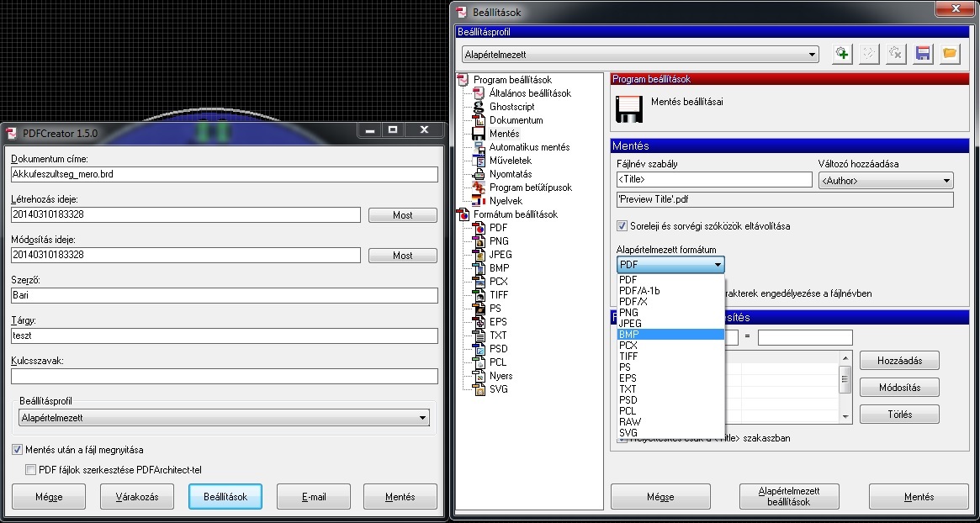Image resolution: width=980 pixels, height=523 pixels.
Task: Toggle Sorelejі és sorvégi szóközök eltávolítása checkbox
Action: (x=622, y=226)
